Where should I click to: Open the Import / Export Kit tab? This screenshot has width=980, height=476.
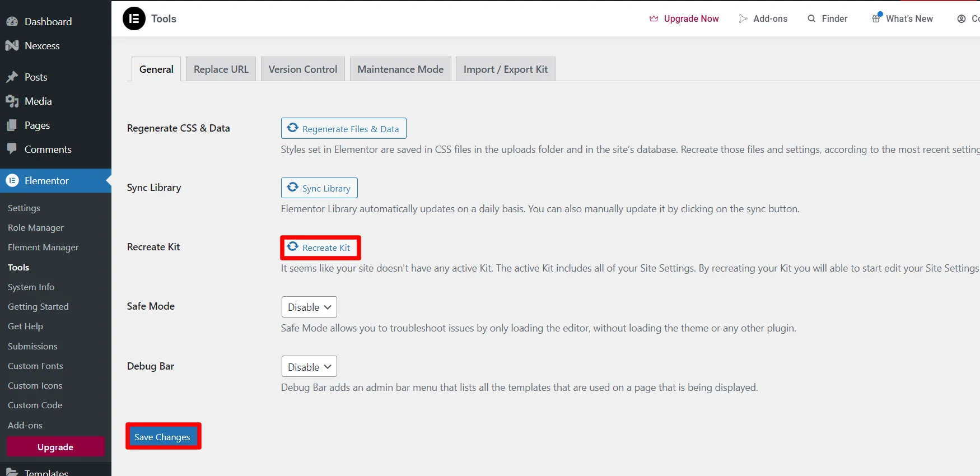506,69
